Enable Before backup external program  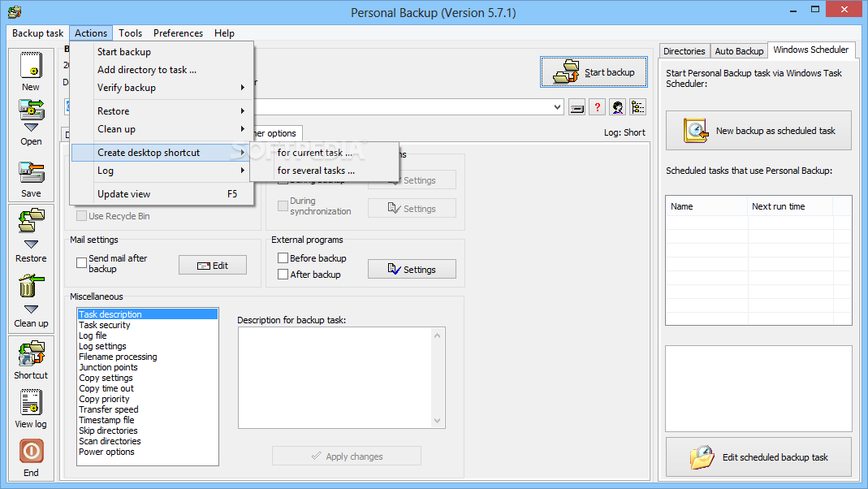(x=283, y=258)
